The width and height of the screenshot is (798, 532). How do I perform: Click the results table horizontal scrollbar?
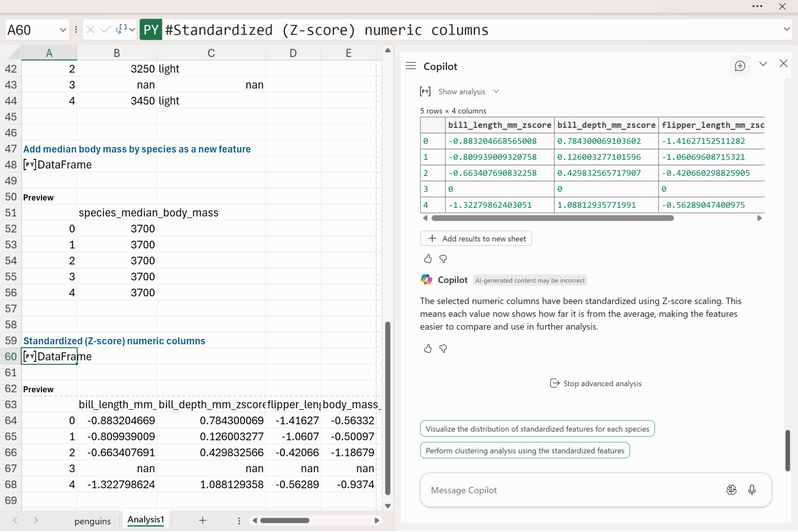552,218
